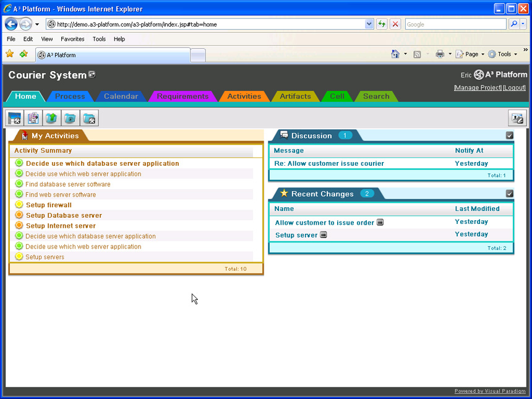Viewport: 532px width, 399px height.
Task: Click the Manage Project link
Action: [x=478, y=88]
